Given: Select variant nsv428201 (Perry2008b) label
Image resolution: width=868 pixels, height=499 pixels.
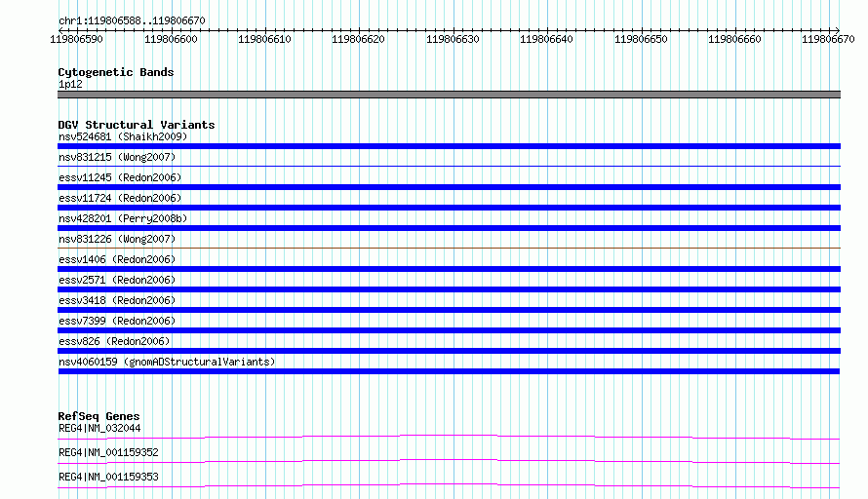Looking at the screenshot, I should pos(123,218).
